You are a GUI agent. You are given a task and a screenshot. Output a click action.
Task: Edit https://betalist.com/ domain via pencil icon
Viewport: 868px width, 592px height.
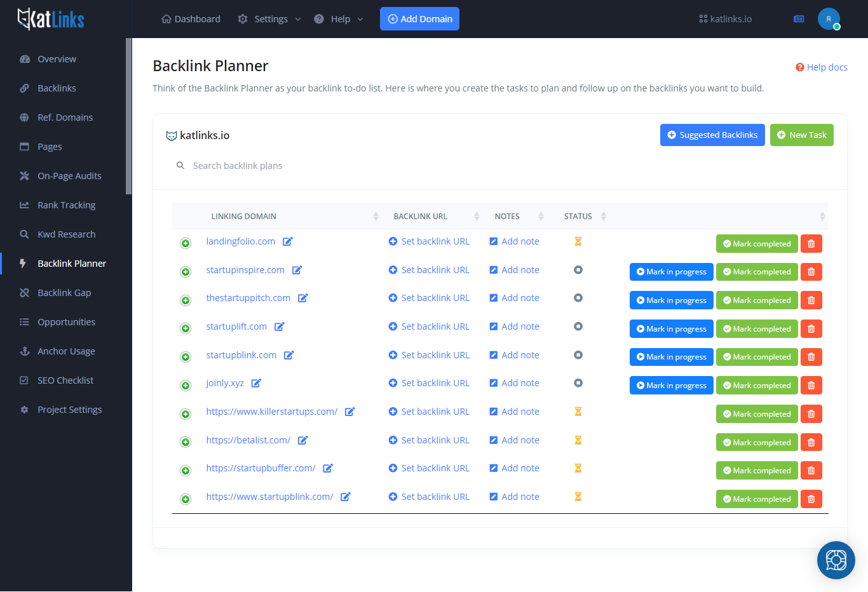(303, 440)
